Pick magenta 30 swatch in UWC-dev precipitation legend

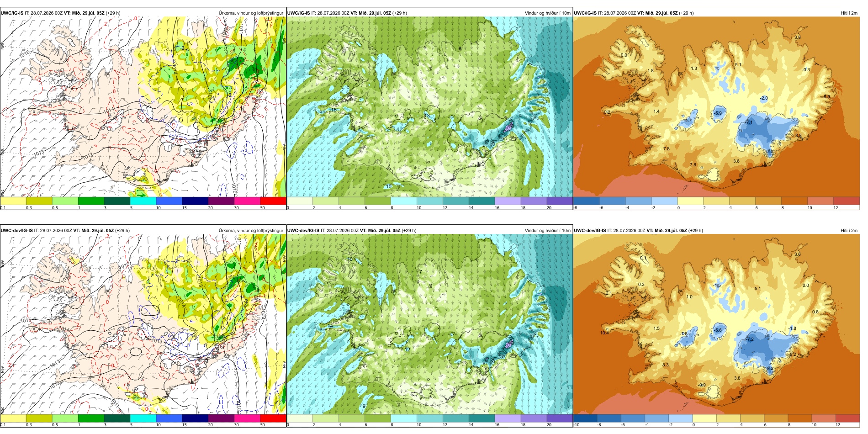tap(247, 418)
